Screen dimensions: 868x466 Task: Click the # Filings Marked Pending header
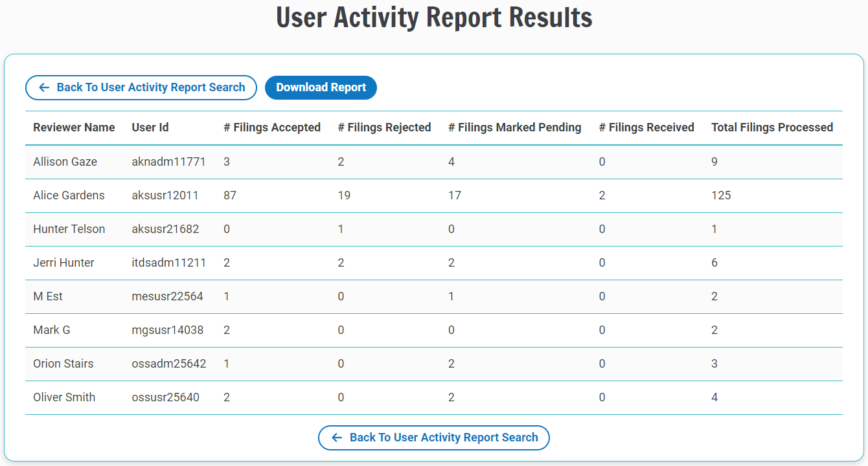point(514,128)
